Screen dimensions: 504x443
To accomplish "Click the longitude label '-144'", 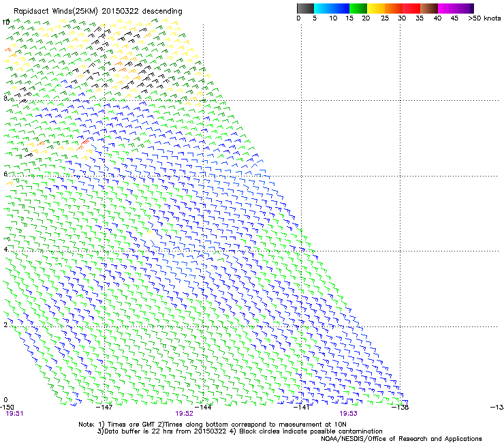I will click(x=204, y=407).
